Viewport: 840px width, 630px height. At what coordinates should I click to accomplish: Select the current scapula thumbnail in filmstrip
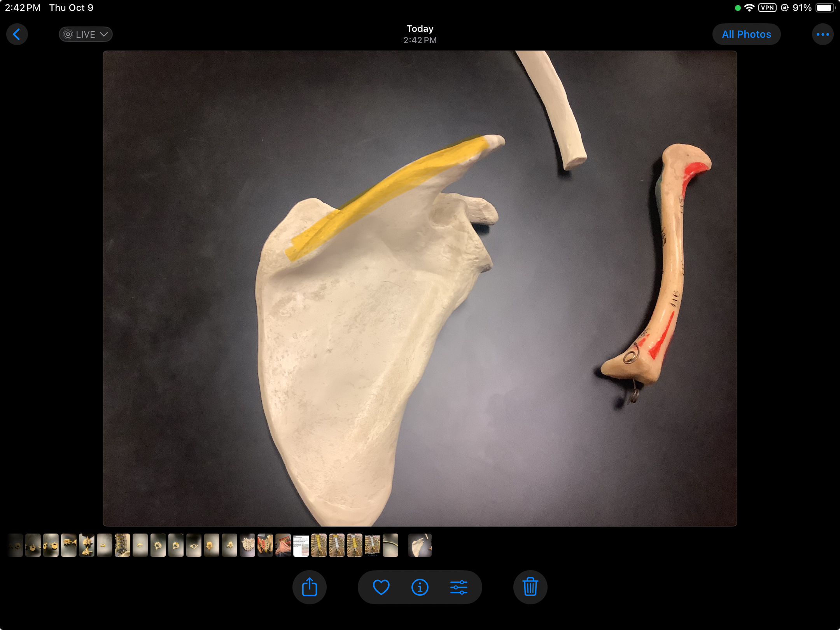(x=420, y=545)
